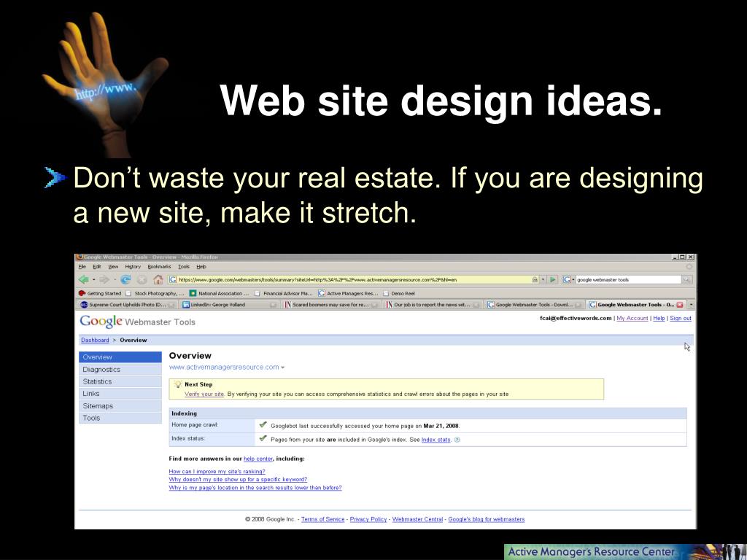
Task: Select Tools in the left sidebar
Action: 120,418
